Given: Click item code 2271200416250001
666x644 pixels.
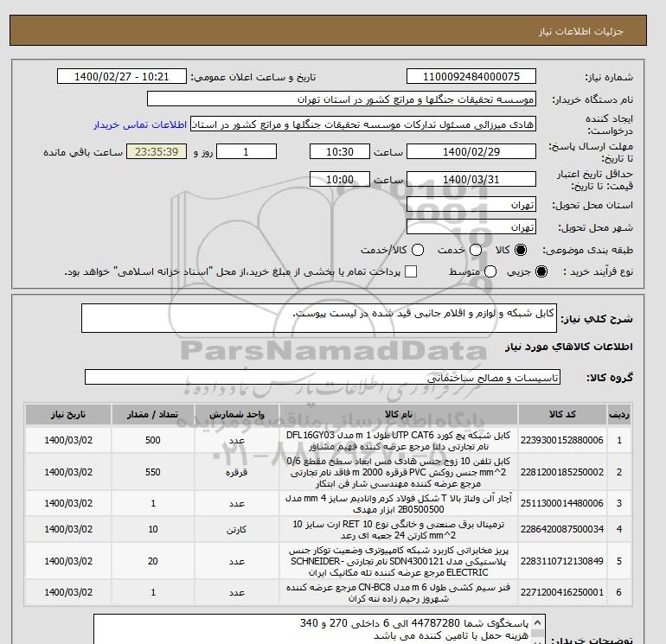Looking at the screenshot, I should pyautogui.click(x=562, y=592).
